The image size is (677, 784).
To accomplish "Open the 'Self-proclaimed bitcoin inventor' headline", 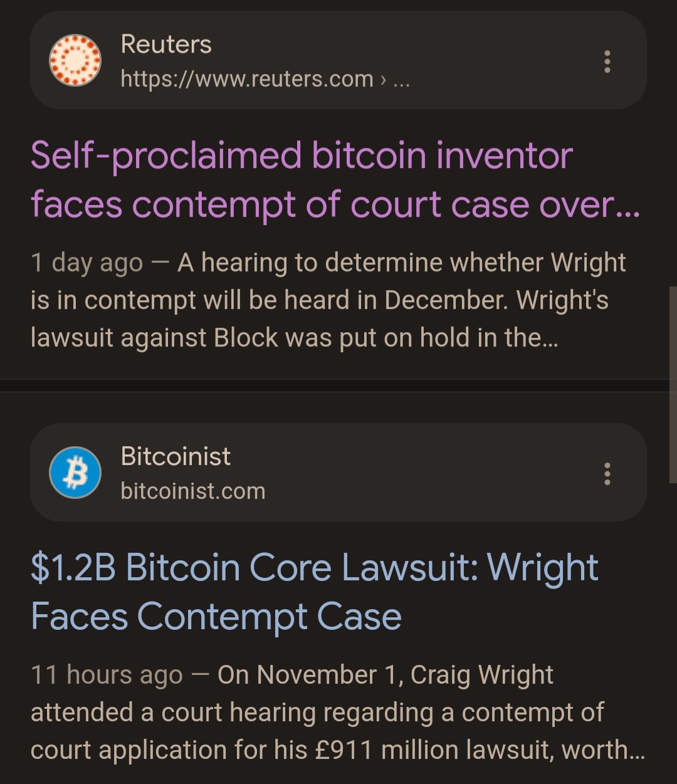I will point(335,180).
